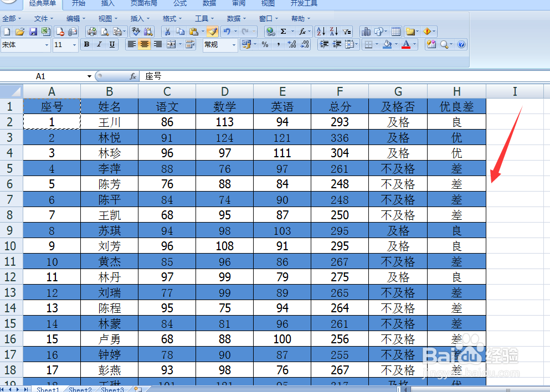This screenshot has height=392, width=550.
Task: Switch to the Sheet2 worksheet tab
Action: click(x=80, y=389)
